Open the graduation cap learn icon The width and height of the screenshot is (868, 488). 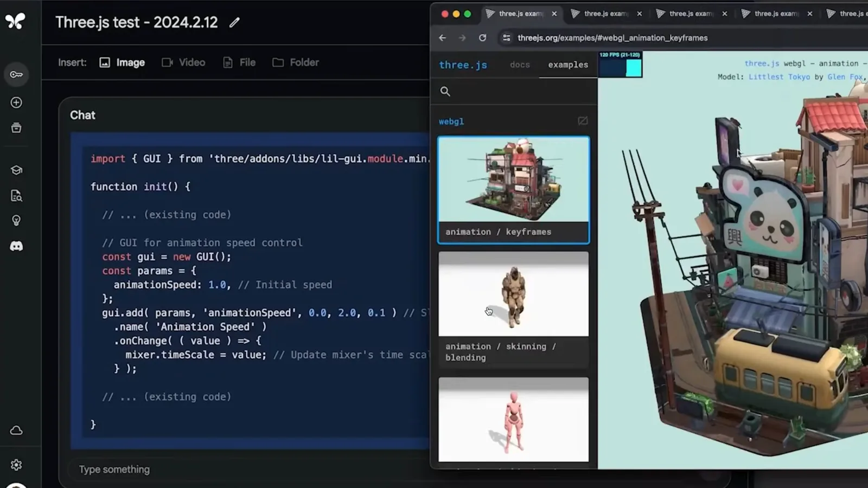[16, 170]
